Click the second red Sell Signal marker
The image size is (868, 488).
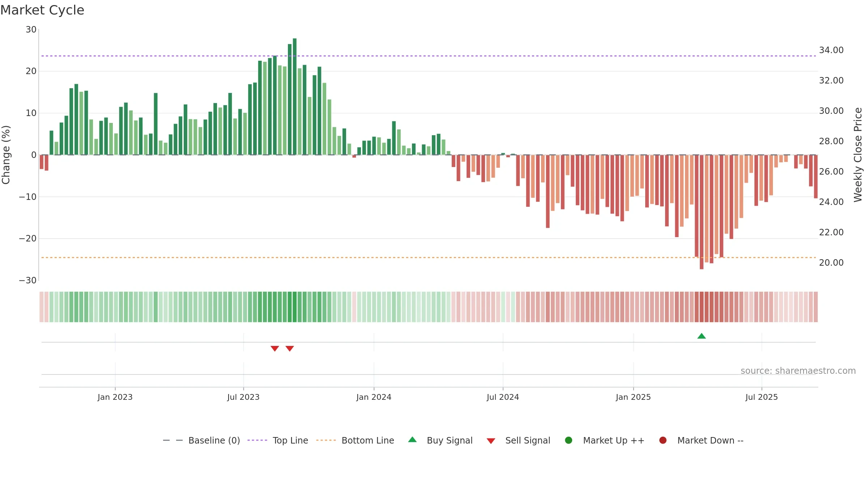290,348
